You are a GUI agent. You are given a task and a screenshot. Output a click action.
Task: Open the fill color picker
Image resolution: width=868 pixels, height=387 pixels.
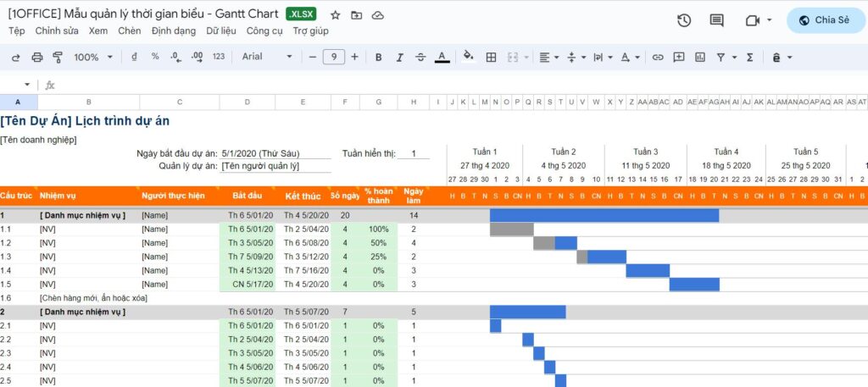tap(469, 57)
